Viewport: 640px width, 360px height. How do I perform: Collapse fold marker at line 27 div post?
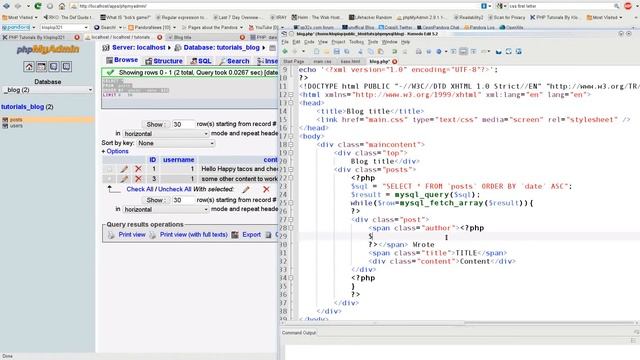(291, 220)
